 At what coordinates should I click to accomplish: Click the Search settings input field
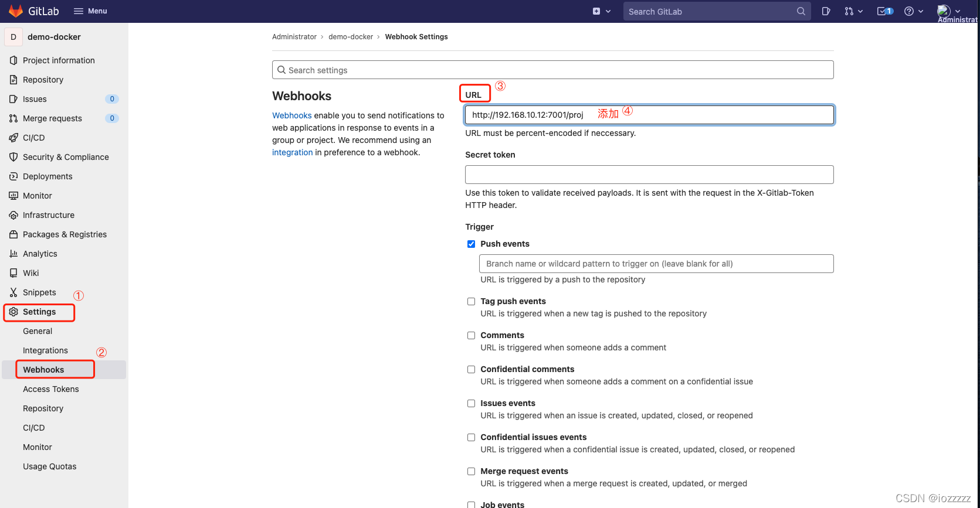[552, 70]
